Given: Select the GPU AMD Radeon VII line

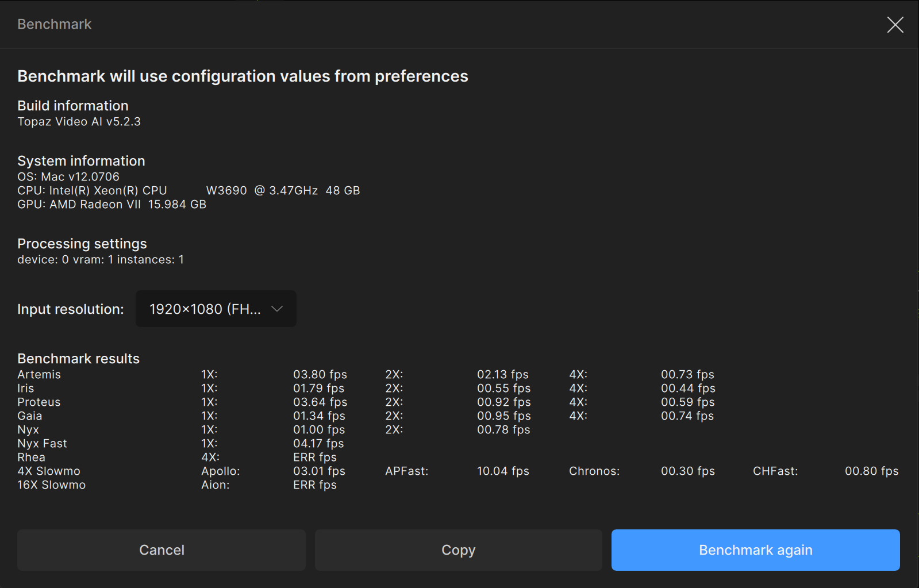Looking at the screenshot, I should pyautogui.click(x=111, y=205).
